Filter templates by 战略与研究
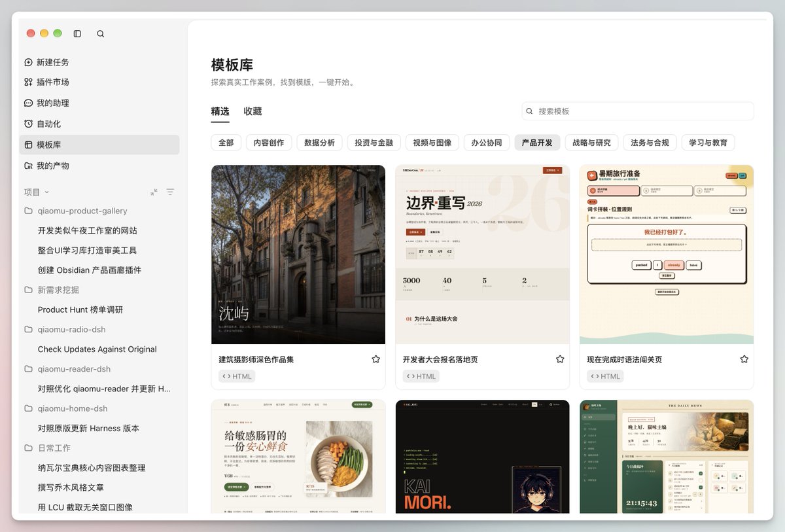 click(592, 143)
